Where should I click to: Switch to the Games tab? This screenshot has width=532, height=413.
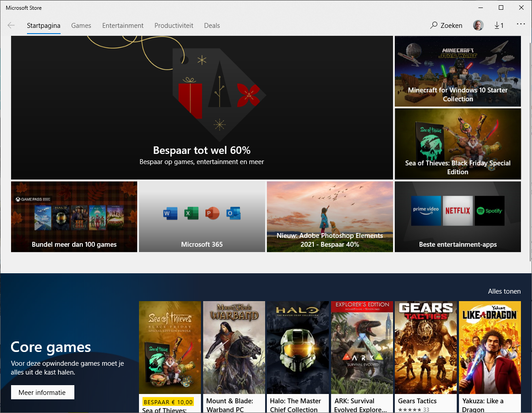point(81,26)
